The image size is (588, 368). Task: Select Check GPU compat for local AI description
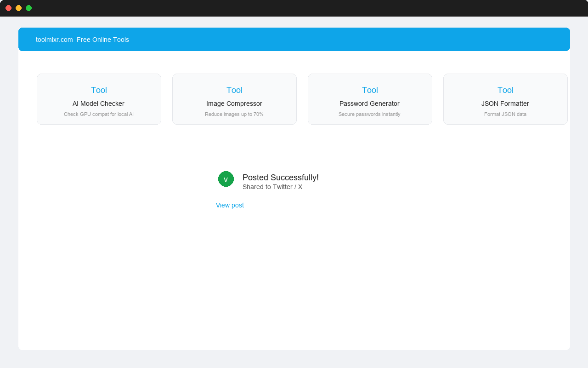point(99,114)
